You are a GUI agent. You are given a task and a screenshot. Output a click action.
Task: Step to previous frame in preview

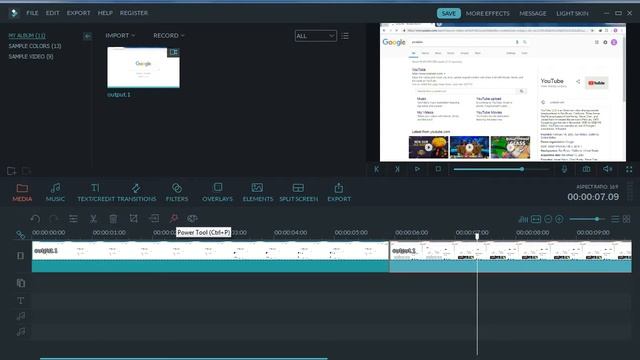376,169
